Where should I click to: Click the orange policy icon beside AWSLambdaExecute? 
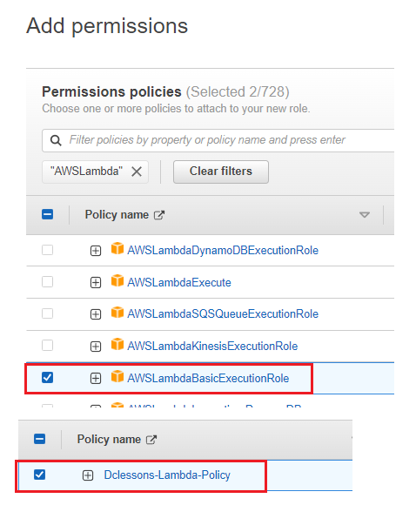[x=117, y=280]
